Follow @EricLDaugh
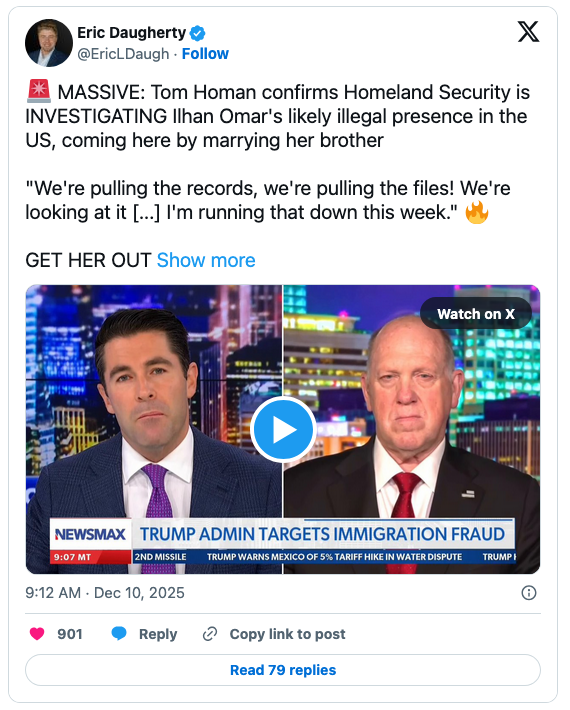 (x=205, y=53)
